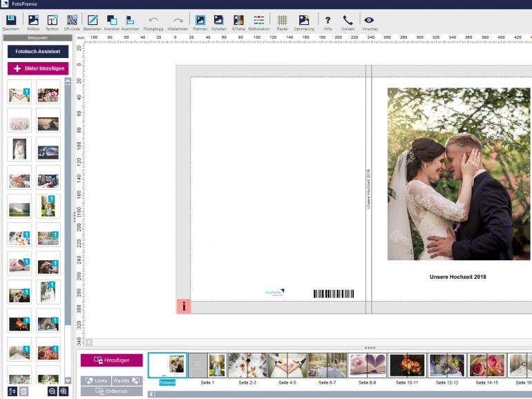Sort images with the A-Z icon
Viewport: 532px width, 399px height.
click(12, 391)
